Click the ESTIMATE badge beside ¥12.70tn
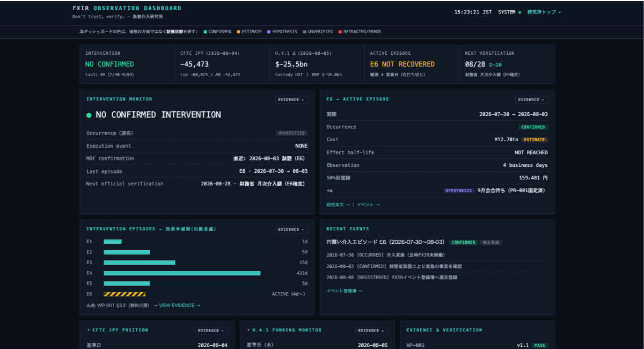 pyautogui.click(x=535, y=140)
